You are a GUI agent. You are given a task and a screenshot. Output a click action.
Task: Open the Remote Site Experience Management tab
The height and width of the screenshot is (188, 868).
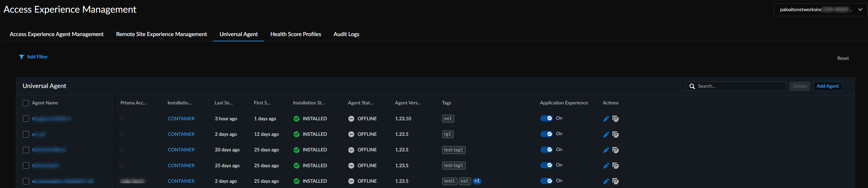161,34
